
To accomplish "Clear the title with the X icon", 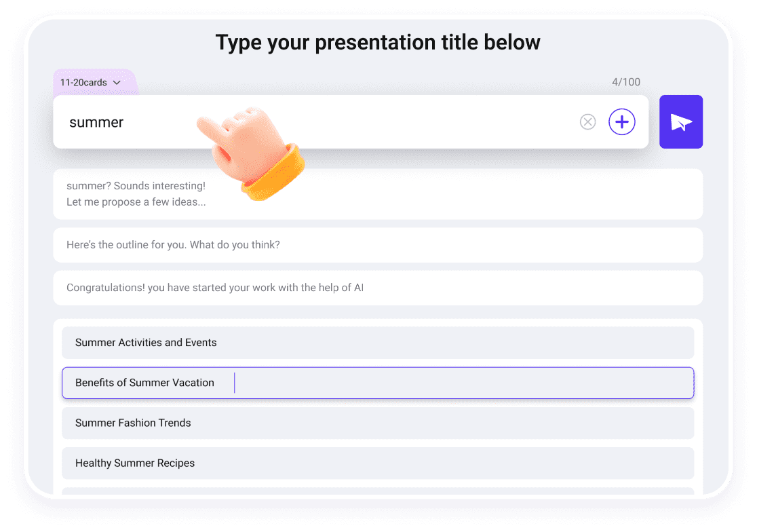I will pos(587,122).
